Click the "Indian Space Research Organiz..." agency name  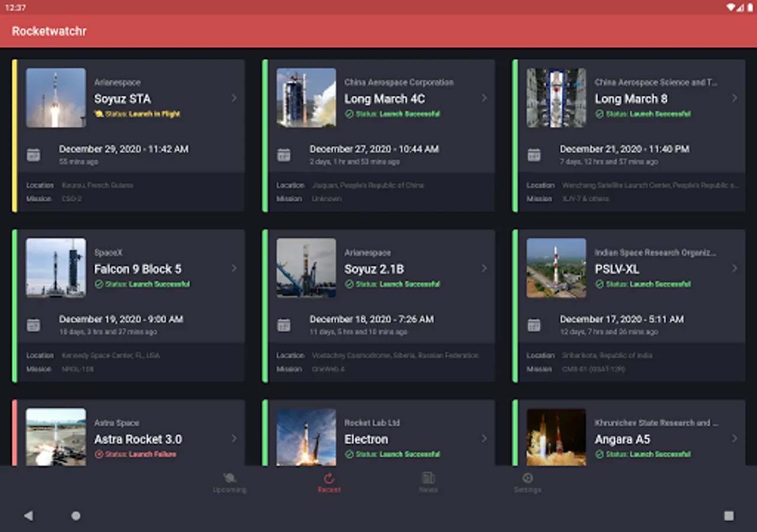tap(655, 252)
